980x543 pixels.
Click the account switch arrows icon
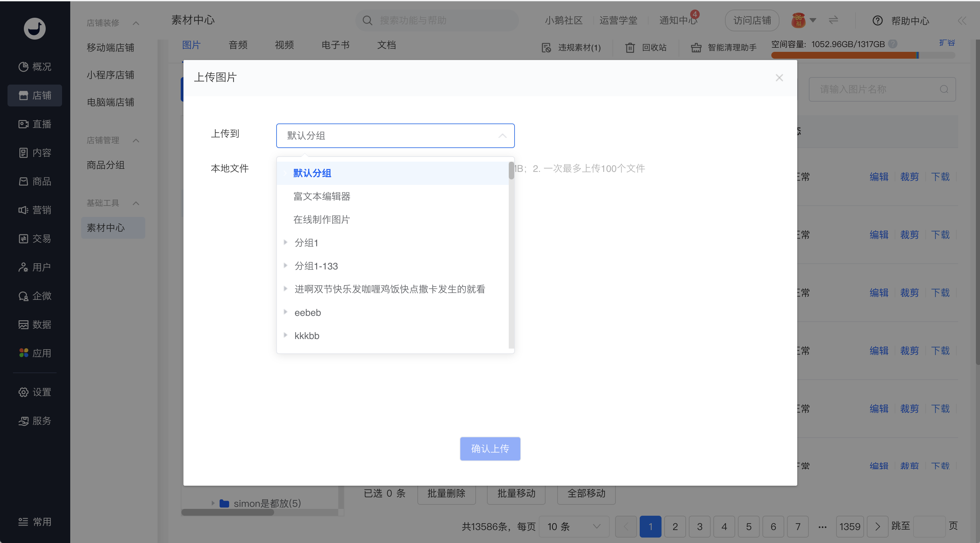pos(833,20)
